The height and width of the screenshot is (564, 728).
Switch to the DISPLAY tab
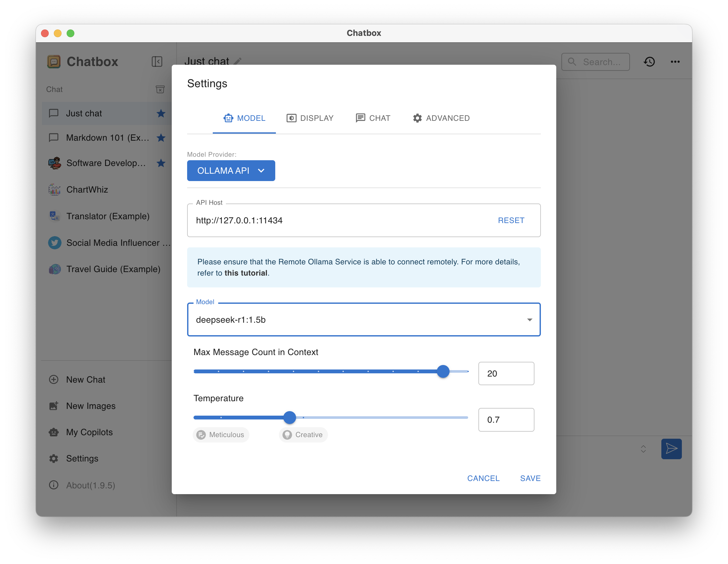[310, 118]
